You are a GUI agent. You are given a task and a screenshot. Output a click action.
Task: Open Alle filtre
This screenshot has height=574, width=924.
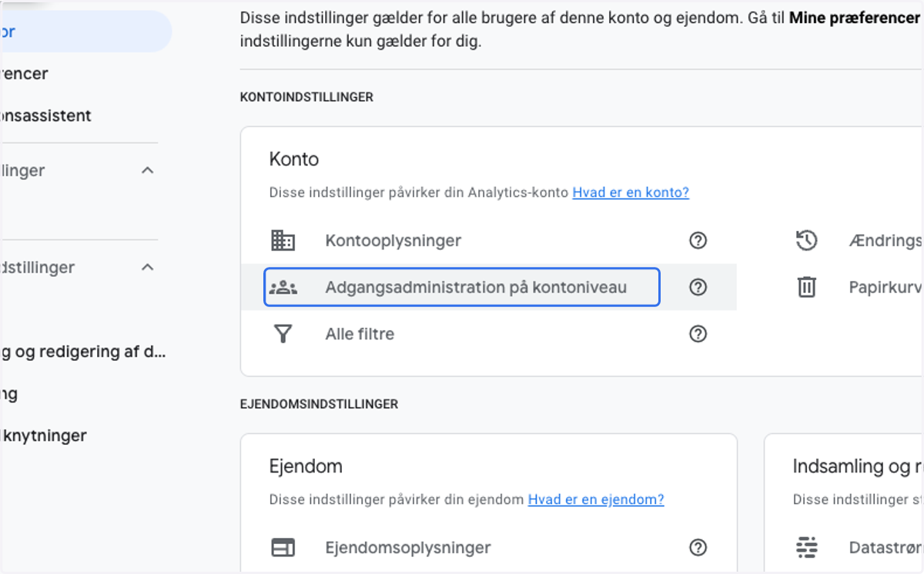(360, 334)
